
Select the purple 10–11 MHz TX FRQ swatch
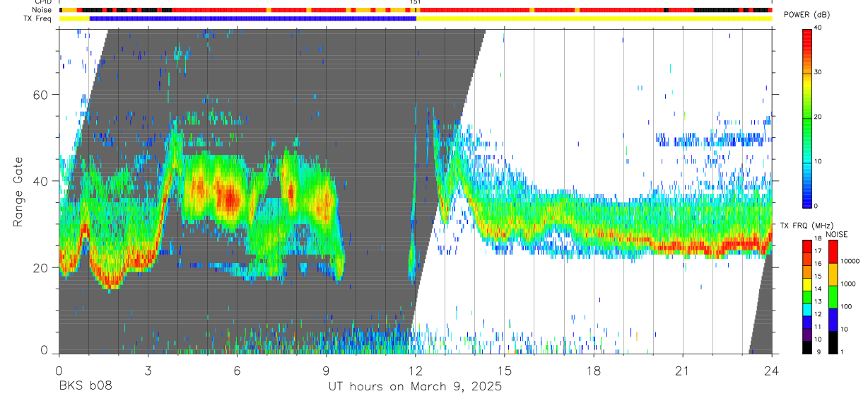807,333
